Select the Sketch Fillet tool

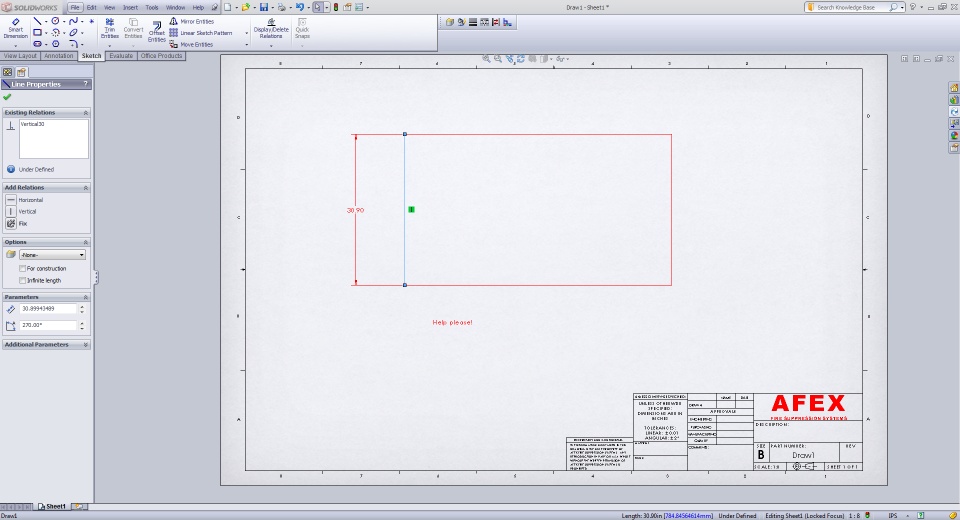73,44
